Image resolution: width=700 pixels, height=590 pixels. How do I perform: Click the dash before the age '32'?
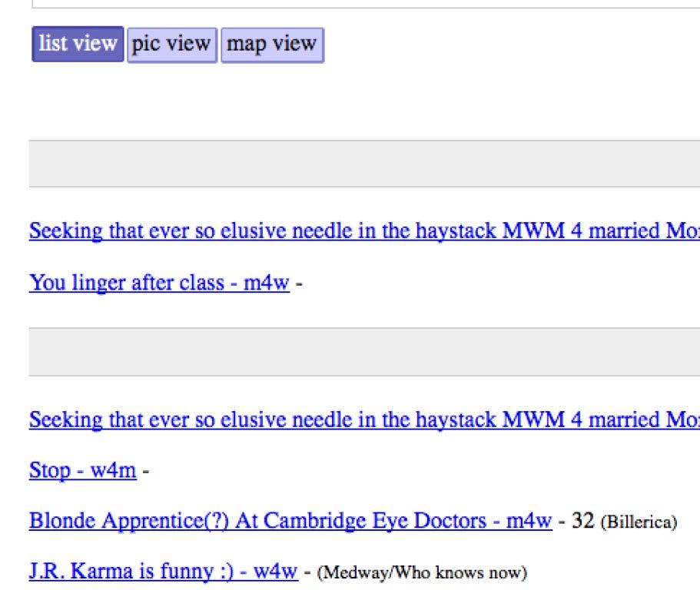click(562, 522)
